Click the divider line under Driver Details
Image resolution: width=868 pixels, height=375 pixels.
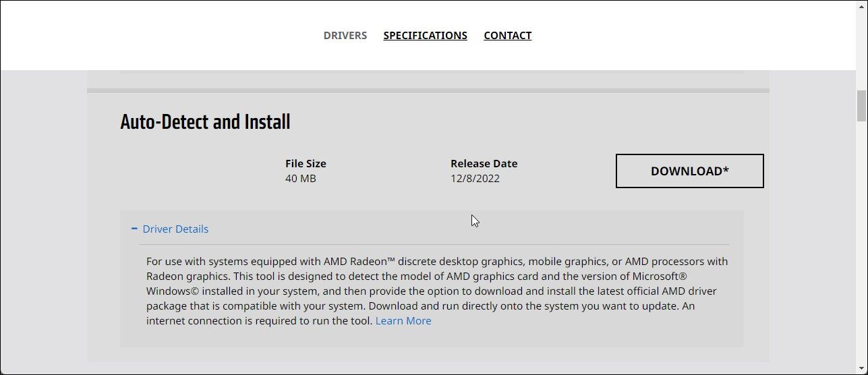[434, 244]
